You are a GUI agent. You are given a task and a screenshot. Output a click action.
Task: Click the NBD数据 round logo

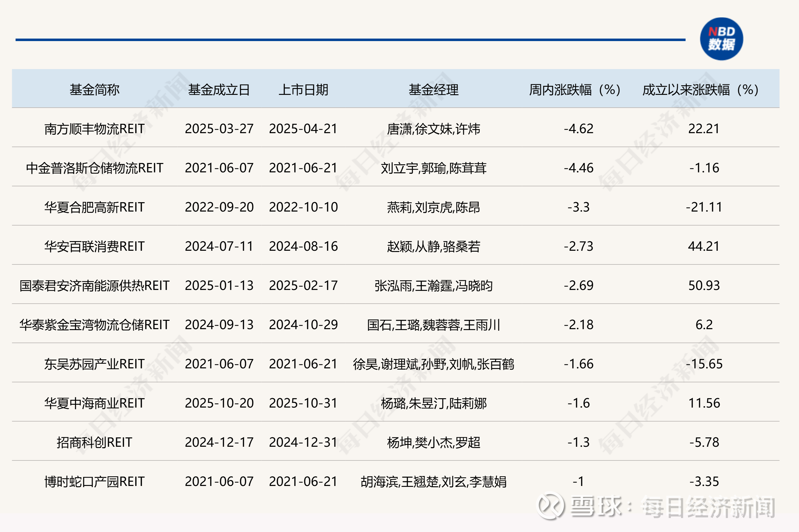[721, 39]
